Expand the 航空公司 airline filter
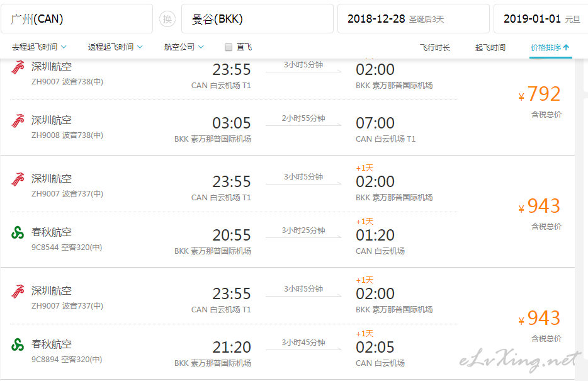Viewport: 588px width, 381px height. pyautogui.click(x=184, y=47)
